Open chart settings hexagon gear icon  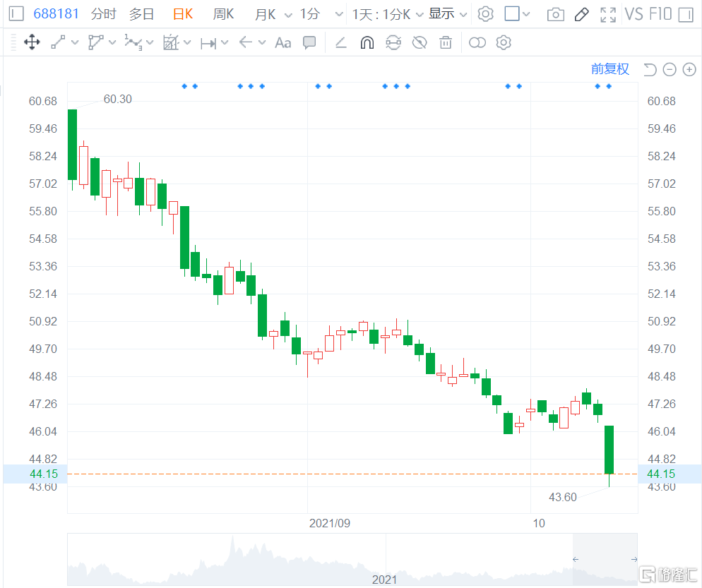pyautogui.click(x=485, y=14)
